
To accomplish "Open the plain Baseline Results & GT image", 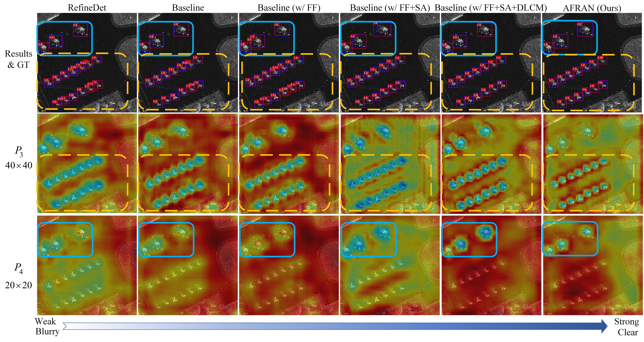I will pyautogui.click(x=188, y=63).
